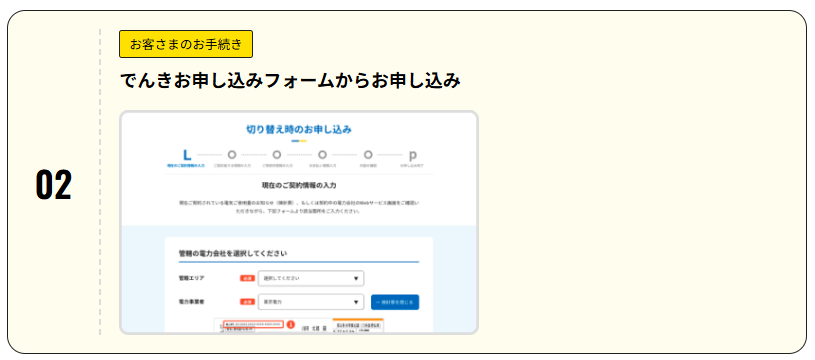
Task: Select the fourth step circle indicator
Action: (x=322, y=155)
